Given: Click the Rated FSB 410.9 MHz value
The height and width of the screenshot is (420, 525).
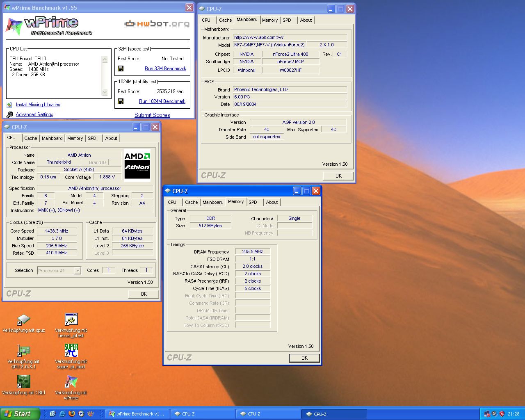Looking at the screenshot, I should [x=57, y=253].
